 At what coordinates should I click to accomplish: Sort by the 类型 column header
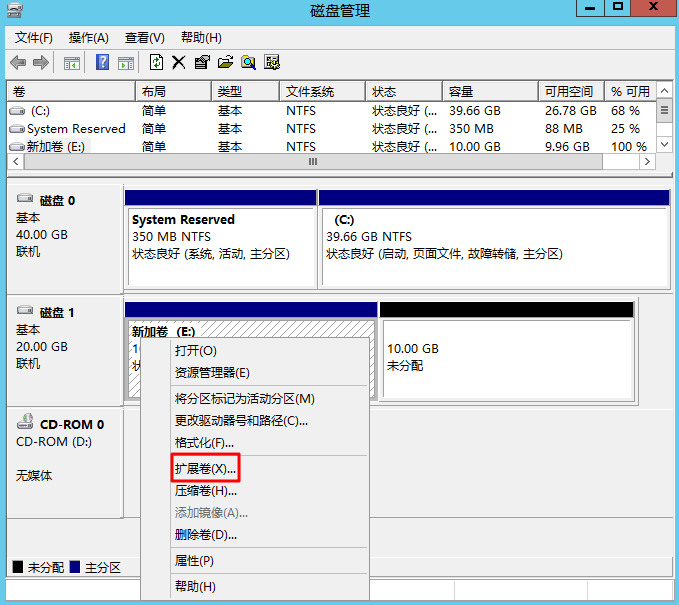click(x=245, y=91)
